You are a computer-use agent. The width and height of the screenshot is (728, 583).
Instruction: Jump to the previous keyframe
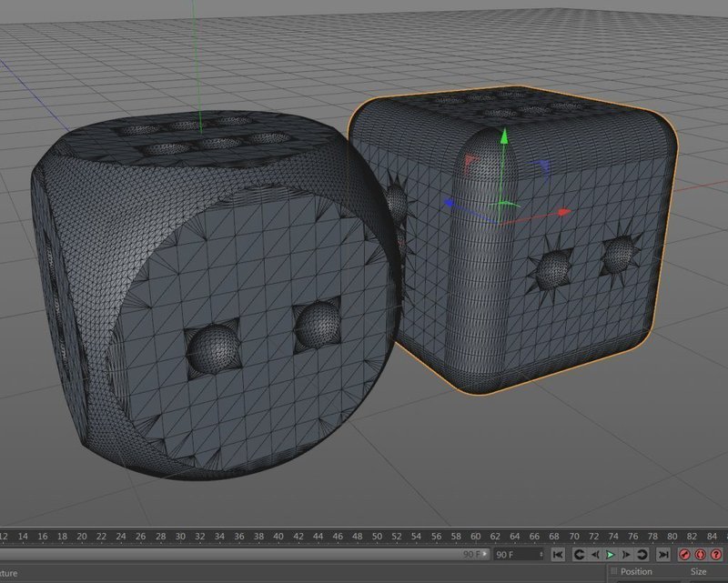[x=579, y=554]
